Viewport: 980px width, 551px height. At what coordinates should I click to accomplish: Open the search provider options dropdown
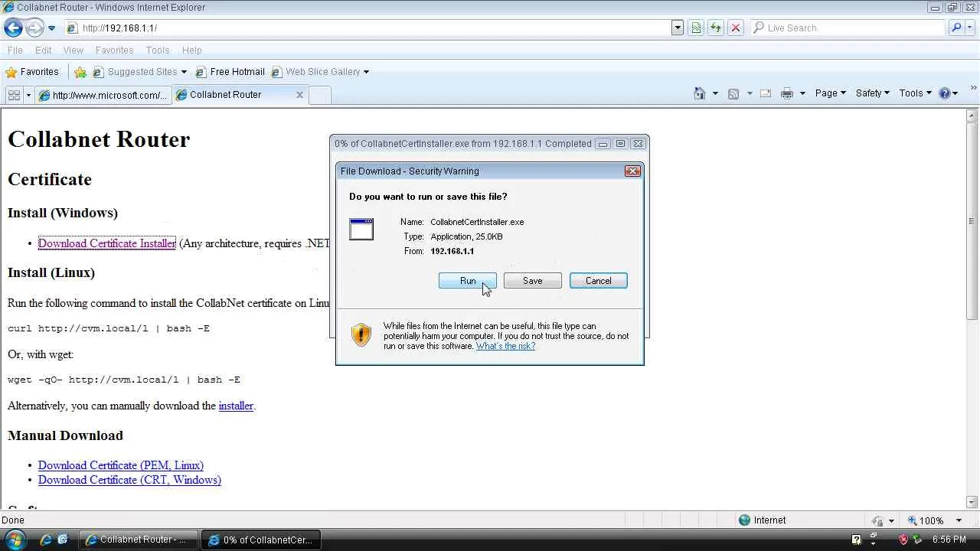[970, 28]
